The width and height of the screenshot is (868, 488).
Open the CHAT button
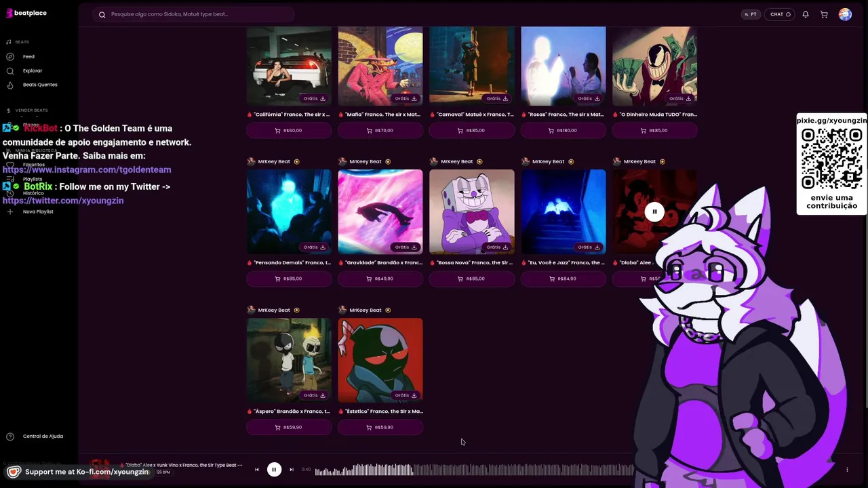pos(781,14)
